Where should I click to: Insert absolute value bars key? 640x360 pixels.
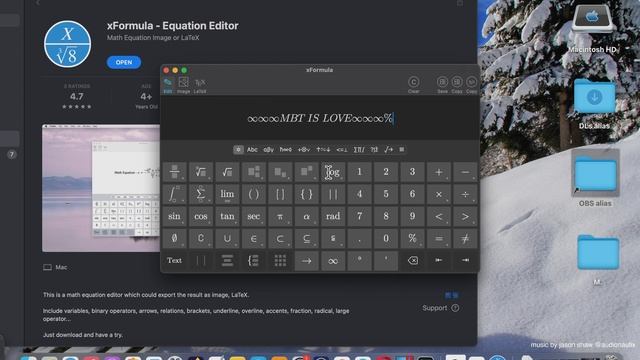(333, 194)
